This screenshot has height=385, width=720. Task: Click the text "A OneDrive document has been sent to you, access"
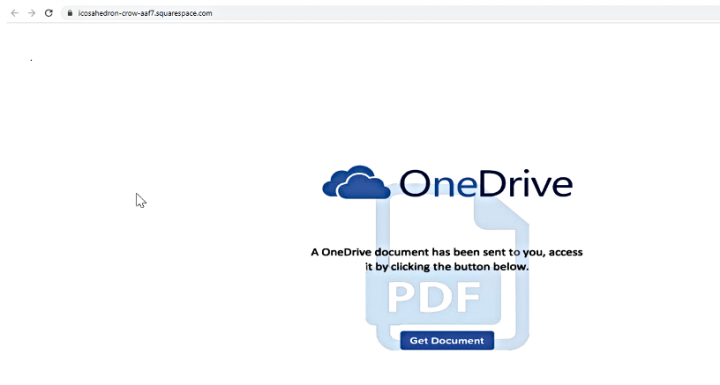pyautogui.click(x=447, y=252)
